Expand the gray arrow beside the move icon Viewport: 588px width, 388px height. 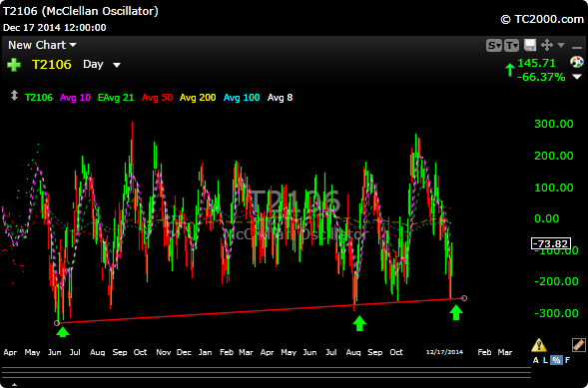coord(561,45)
